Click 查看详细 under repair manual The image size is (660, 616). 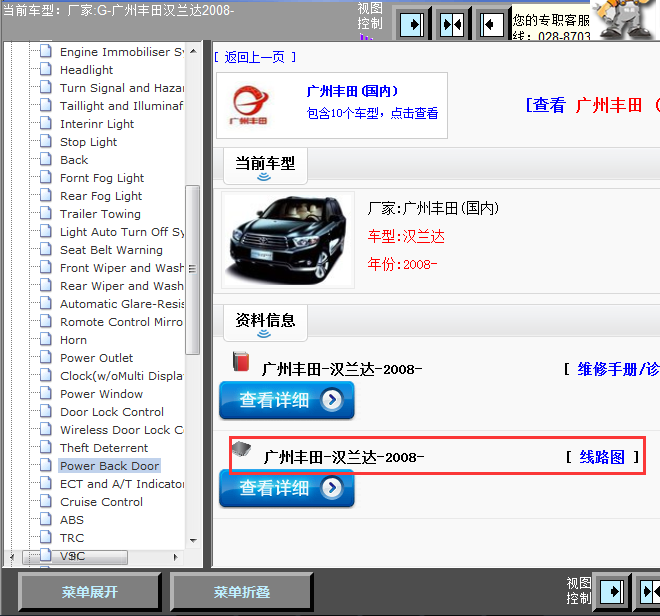(287, 400)
